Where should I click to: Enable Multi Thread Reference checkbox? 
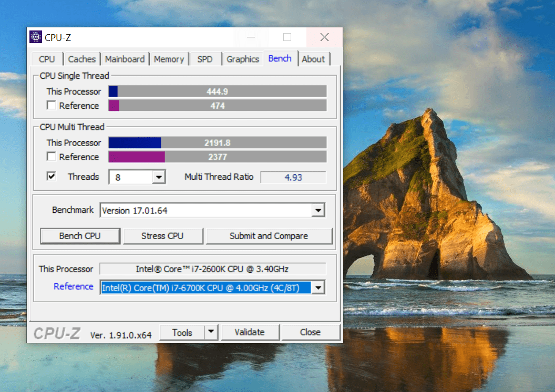pos(52,157)
